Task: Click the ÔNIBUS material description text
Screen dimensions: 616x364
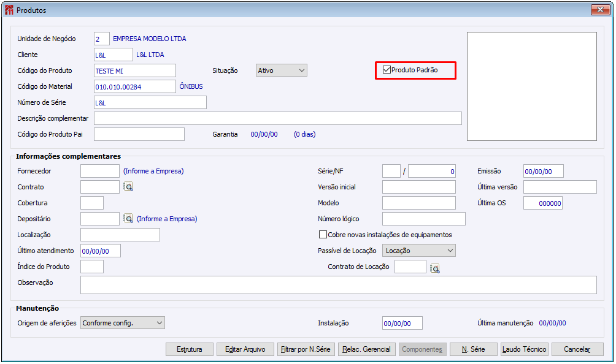Action: pos(191,86)
